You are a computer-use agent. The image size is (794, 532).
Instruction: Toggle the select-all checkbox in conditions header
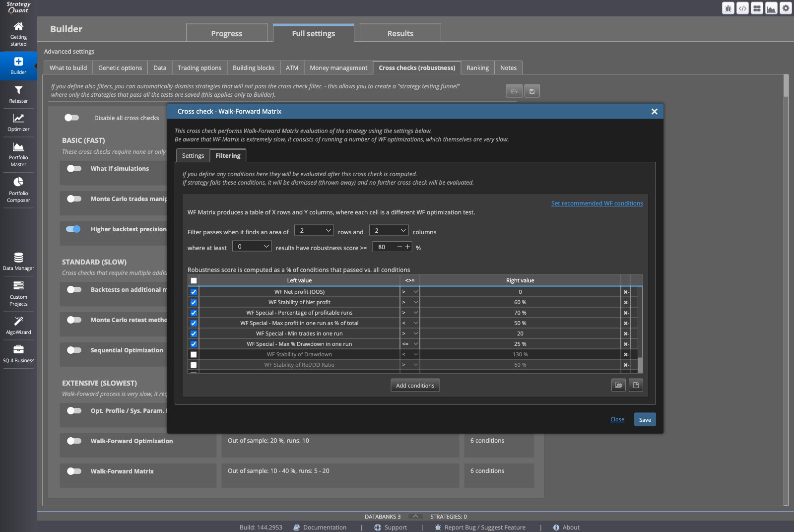pos(194,280)
